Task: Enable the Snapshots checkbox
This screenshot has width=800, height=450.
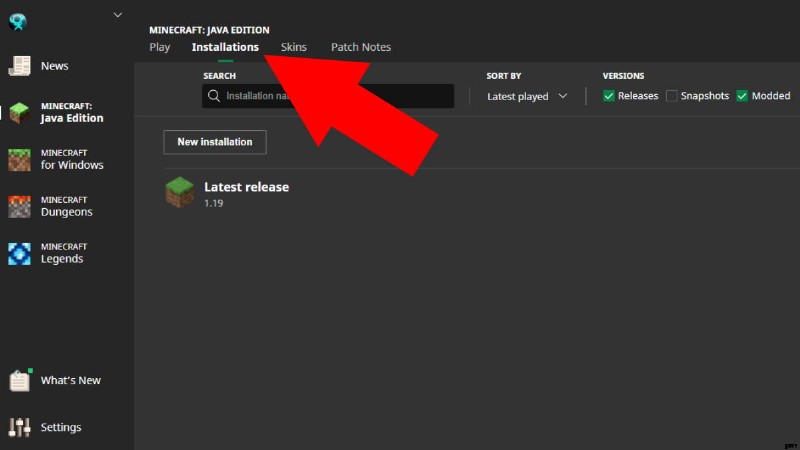Action: [x=671, y=96]
